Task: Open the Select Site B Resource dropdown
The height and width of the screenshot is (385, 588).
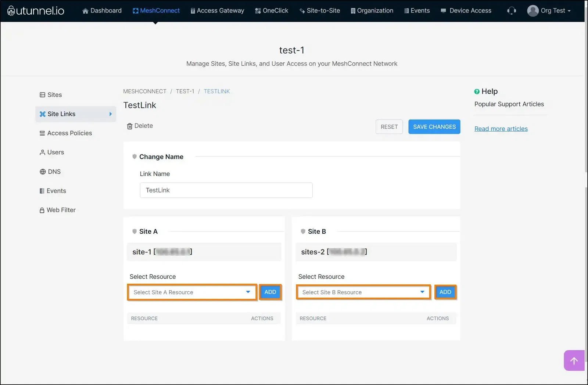Action: click(363, 292)
